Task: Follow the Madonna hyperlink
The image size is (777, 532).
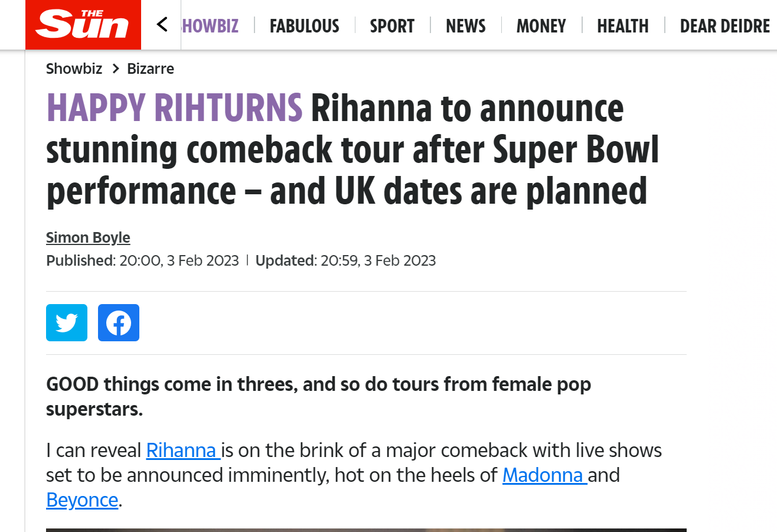Action: (544, 475)
